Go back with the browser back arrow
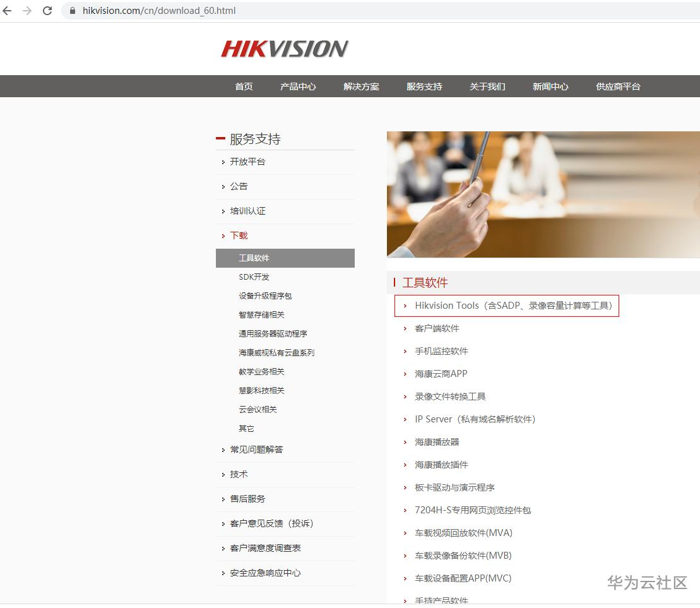Viewport: 700px width, 608px height. (x=7, y=11)
